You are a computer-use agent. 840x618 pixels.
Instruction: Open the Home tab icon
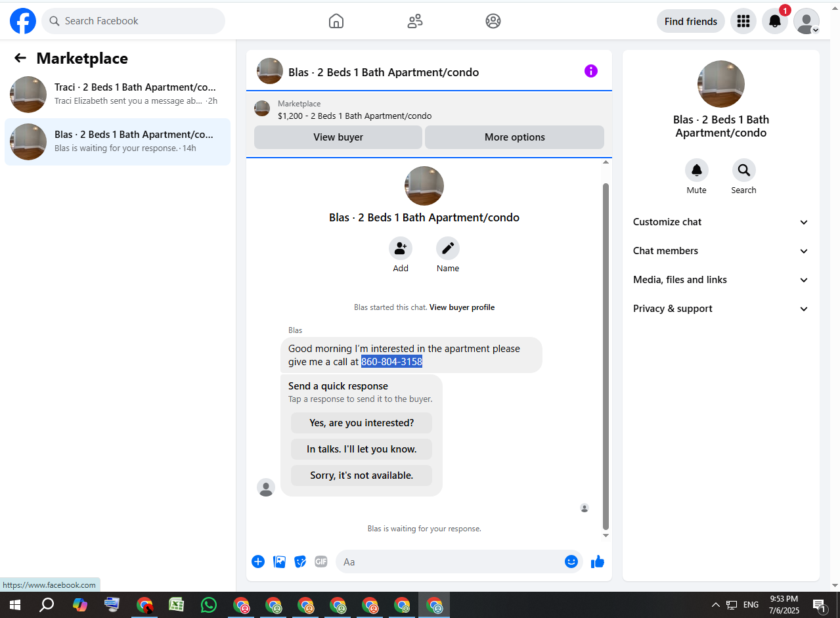pyautogui.click(x=336, y=21)
